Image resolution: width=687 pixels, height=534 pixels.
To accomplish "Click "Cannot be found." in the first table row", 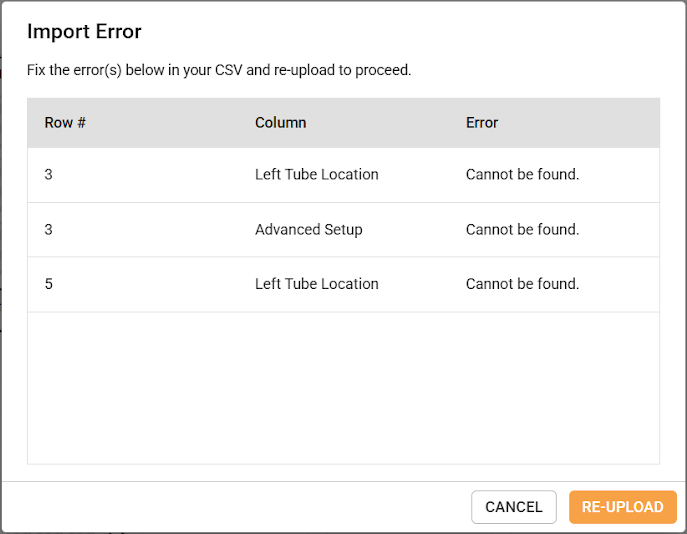I will point(522,174).
